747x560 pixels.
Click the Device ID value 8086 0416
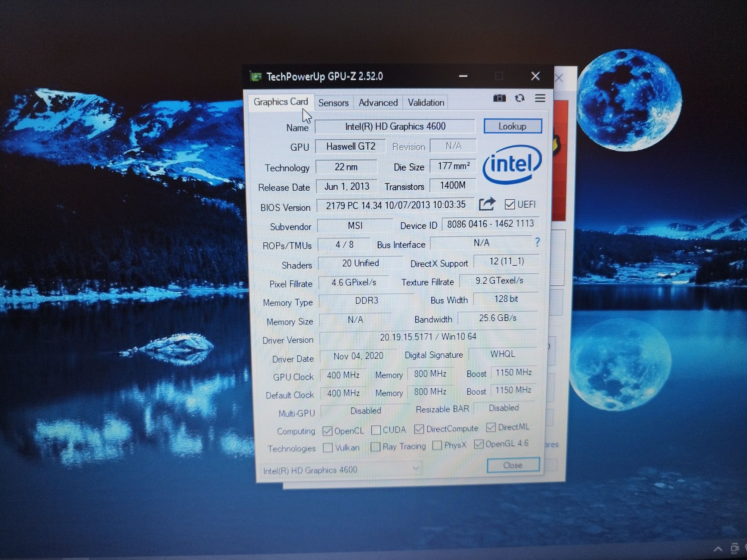tap(490, 224)
